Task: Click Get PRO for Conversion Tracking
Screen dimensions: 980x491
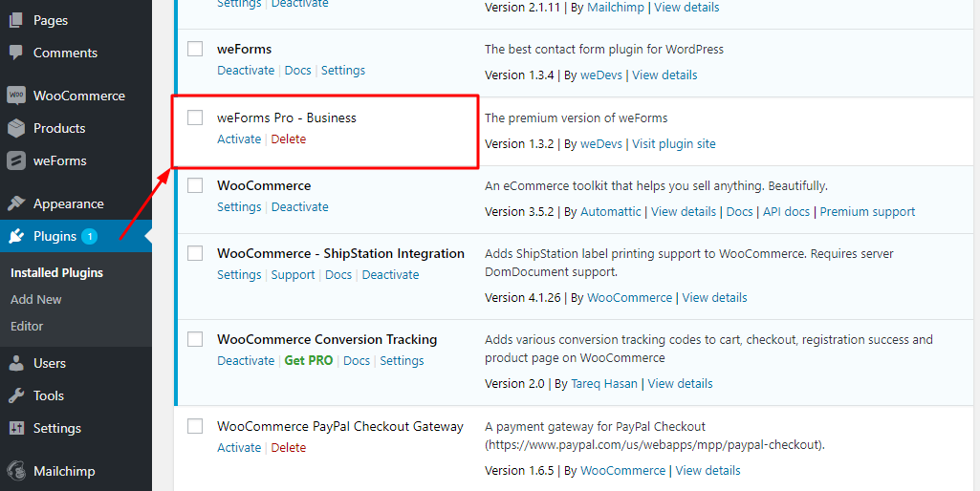Action: (x=309, y=361)
